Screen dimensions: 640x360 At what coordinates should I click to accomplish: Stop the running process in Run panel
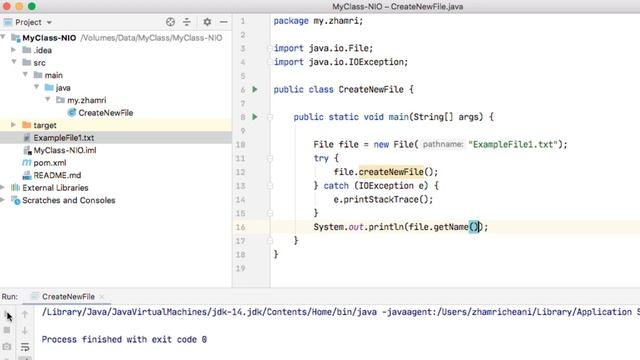coord(7,330)
